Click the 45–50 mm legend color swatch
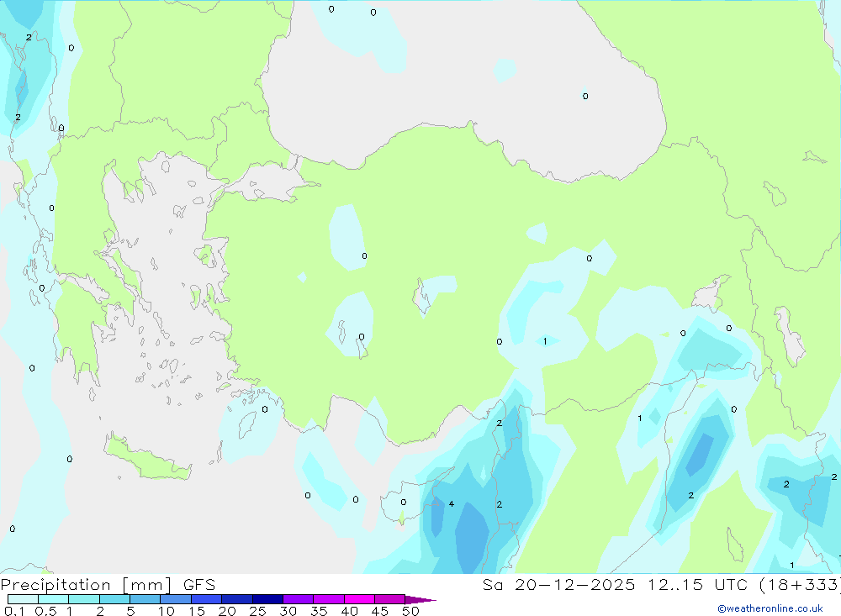The height and width of the screenshot is (616, 841). click(389, 599)
